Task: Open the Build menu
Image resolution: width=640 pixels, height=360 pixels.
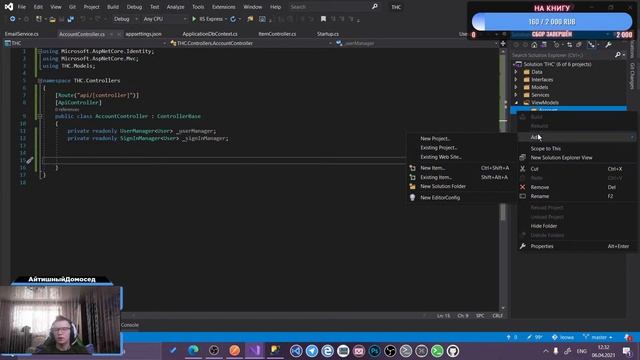Action: 113,7
